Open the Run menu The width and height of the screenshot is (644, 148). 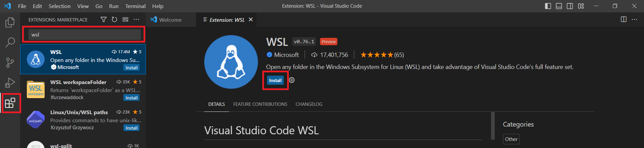coord(114,6)
